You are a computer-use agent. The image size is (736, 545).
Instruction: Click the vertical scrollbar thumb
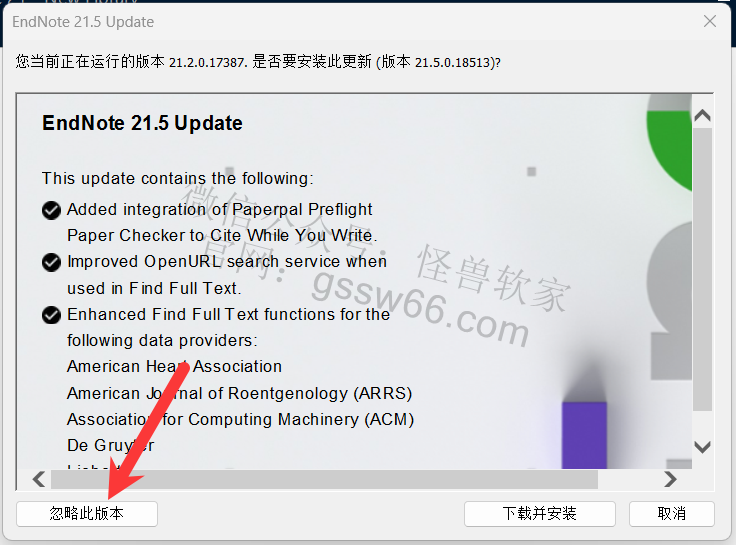[x=702, y=269]
